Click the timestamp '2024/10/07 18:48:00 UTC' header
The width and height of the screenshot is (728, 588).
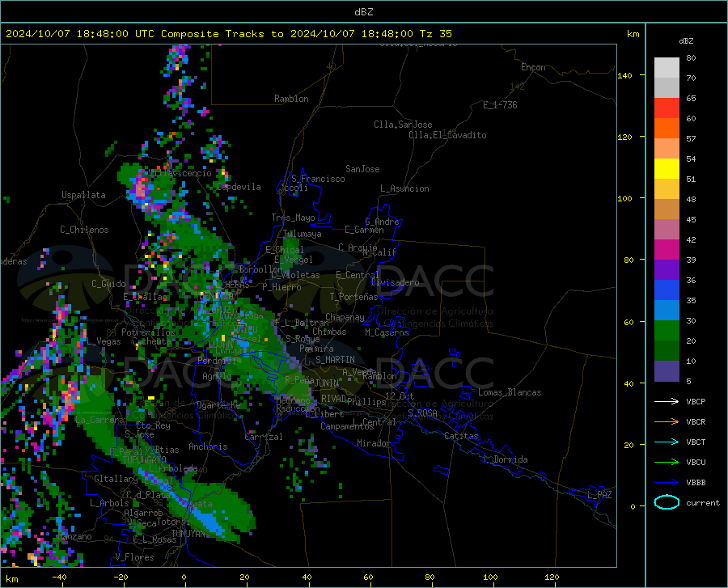(x=80, y=34)
